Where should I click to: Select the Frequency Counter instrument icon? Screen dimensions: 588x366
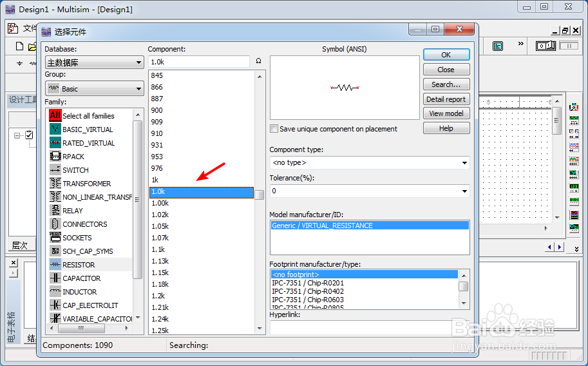574,188
